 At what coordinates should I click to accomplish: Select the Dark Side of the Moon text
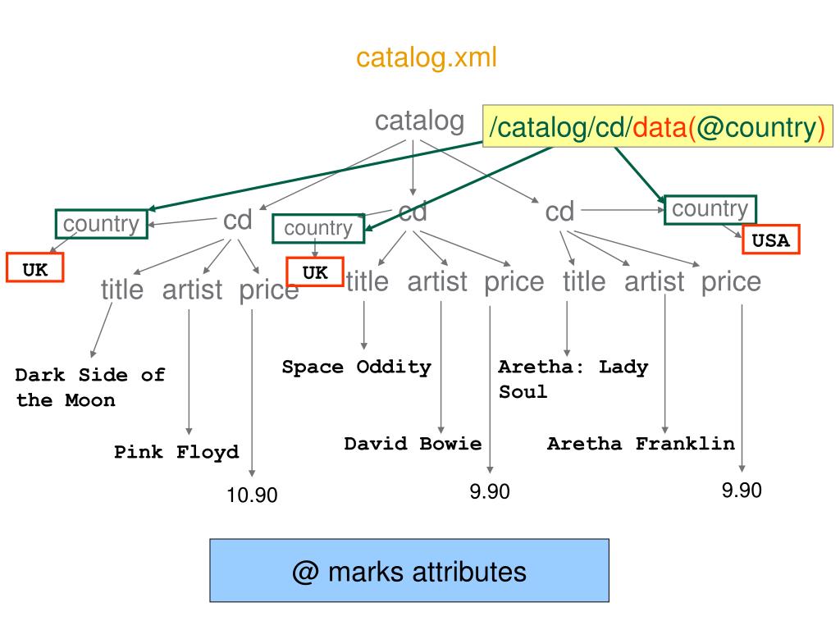[x=90, y=387]
